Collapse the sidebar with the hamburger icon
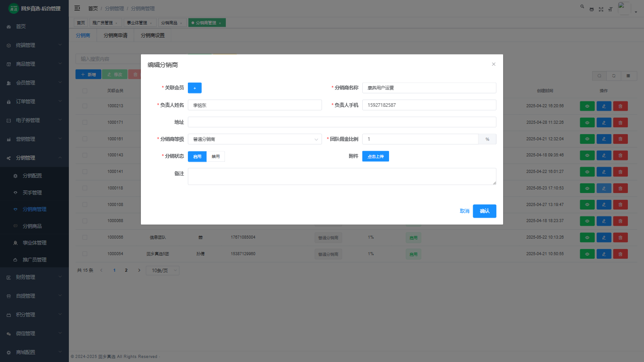 click(77, 8)
